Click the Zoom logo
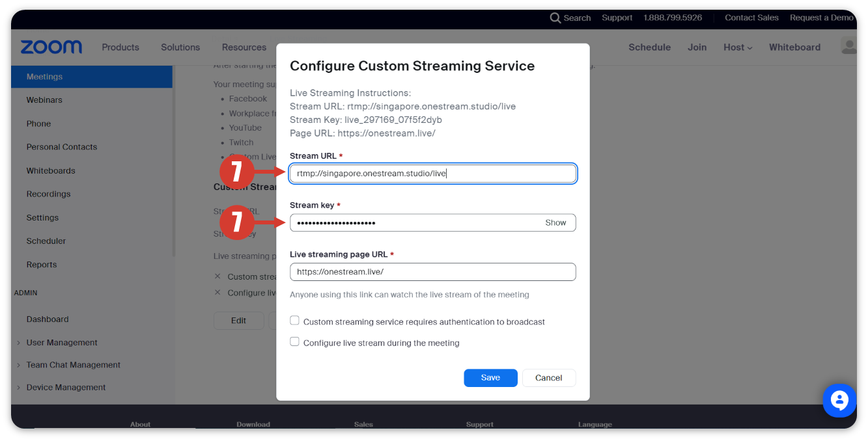868x441 pixels. click(51, 47)
